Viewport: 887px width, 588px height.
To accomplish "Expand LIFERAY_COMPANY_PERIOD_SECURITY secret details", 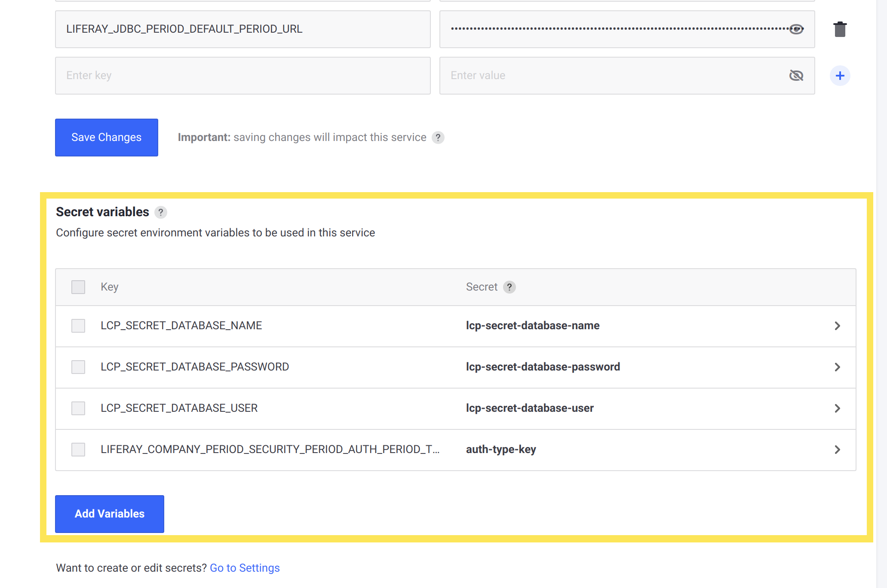I will [838, 450].
